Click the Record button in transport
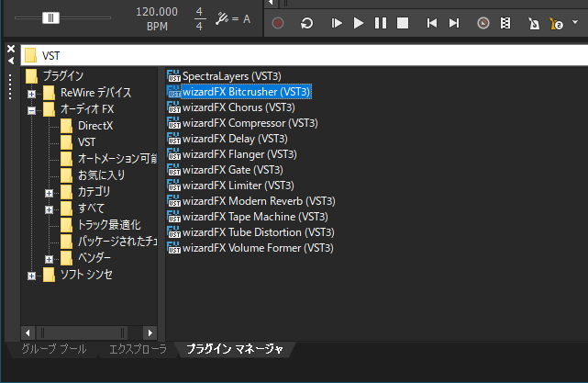This screenshot has height=383, width=588. (278, 23)
